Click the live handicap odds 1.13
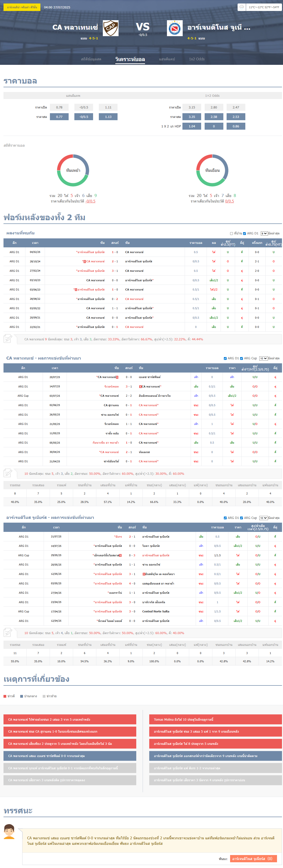 [x=108, y=117]
